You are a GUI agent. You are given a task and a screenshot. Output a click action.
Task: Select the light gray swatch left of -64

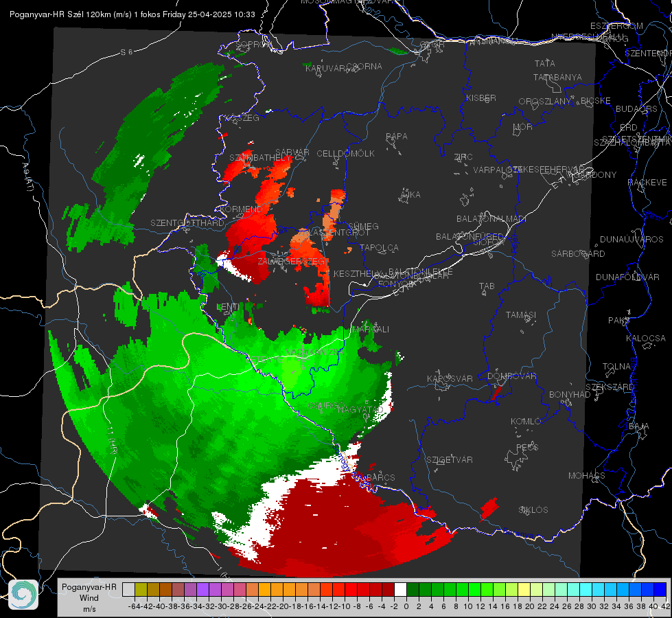click(128, 589)
